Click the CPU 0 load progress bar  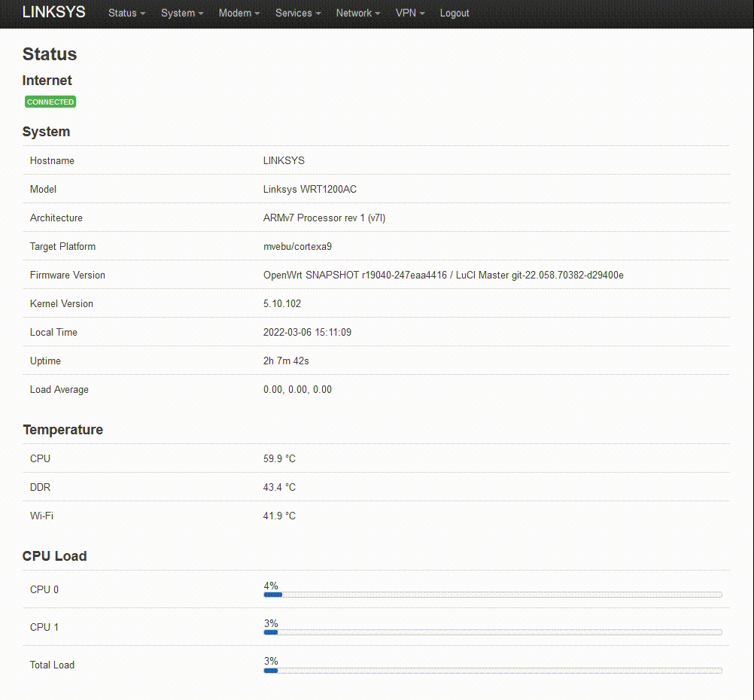[x=493, y=595]
